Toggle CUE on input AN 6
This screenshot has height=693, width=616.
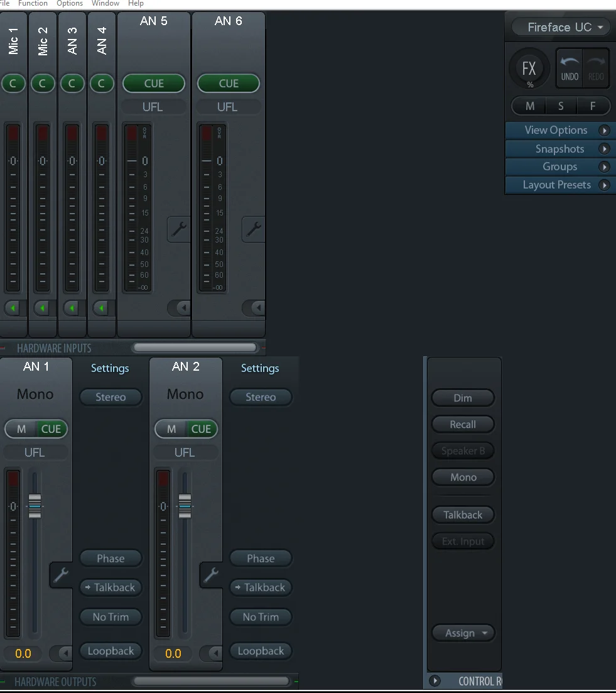(229, 84)
